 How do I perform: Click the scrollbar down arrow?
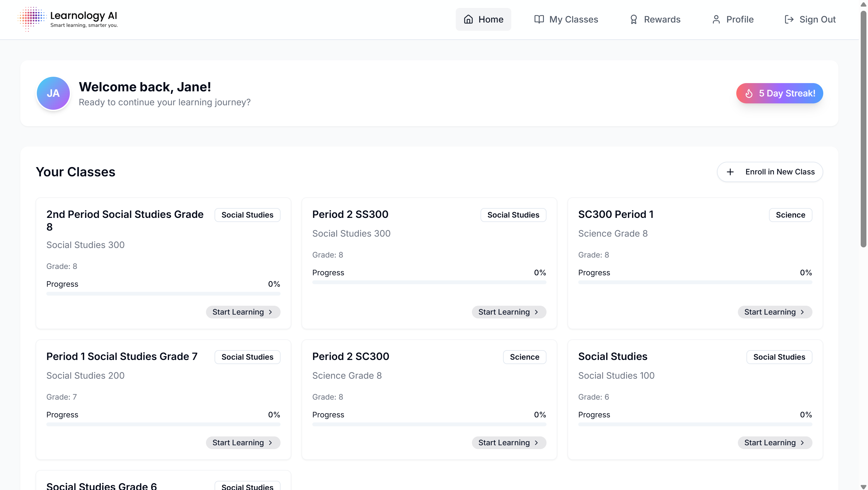coord(863,487)
